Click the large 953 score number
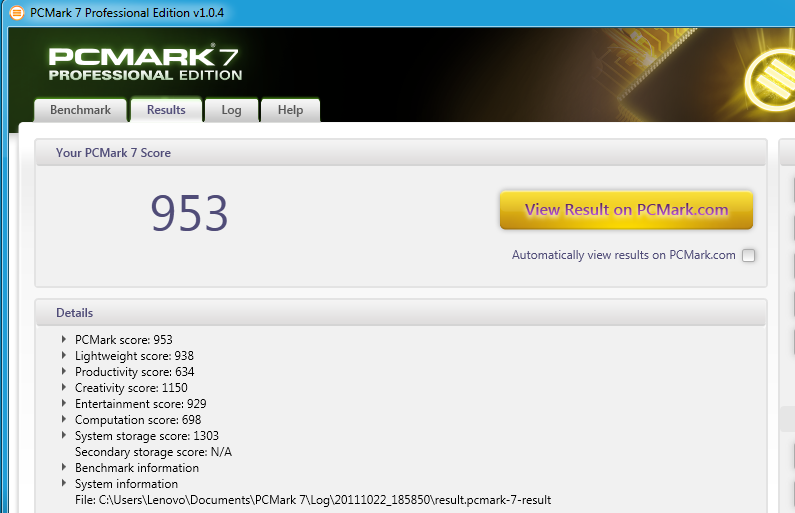Viewport: 795px width, 513px height. (189, 213)
